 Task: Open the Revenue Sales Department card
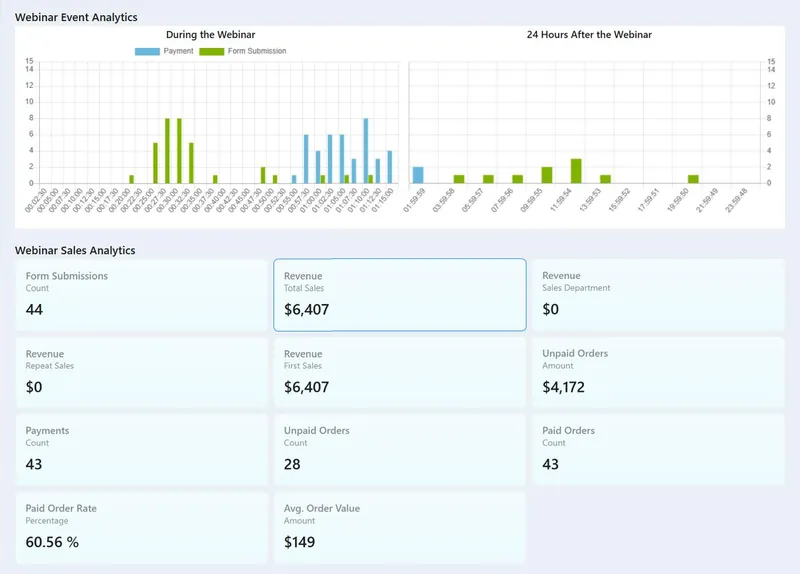(x=658, y=295)
